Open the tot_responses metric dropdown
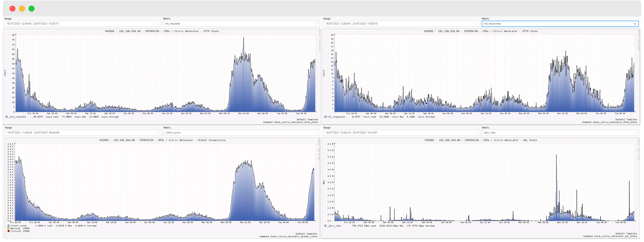This screenshot has width=644, height=242. (560, 24)
